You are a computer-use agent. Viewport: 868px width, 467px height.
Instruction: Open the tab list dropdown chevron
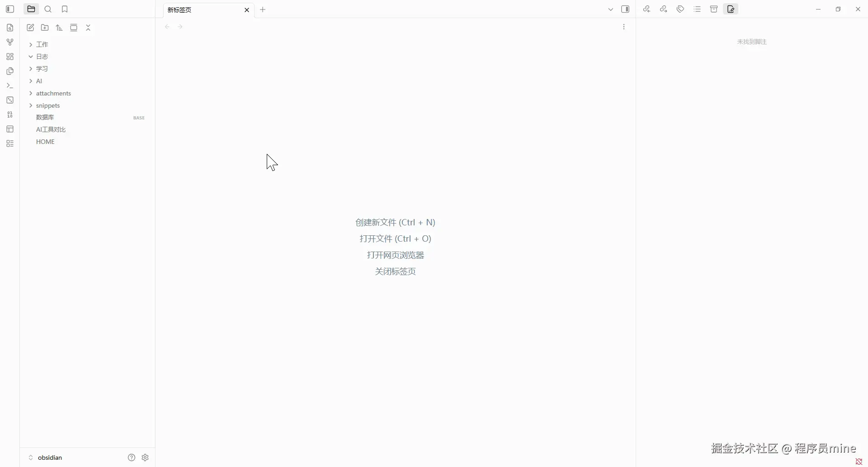point(611,9)
